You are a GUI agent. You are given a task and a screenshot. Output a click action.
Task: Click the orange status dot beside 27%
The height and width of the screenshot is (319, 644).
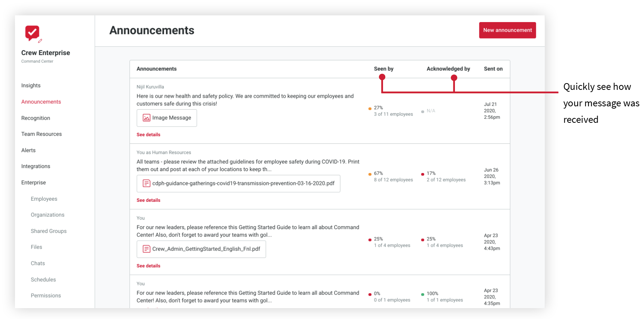(x=370, y=109)
